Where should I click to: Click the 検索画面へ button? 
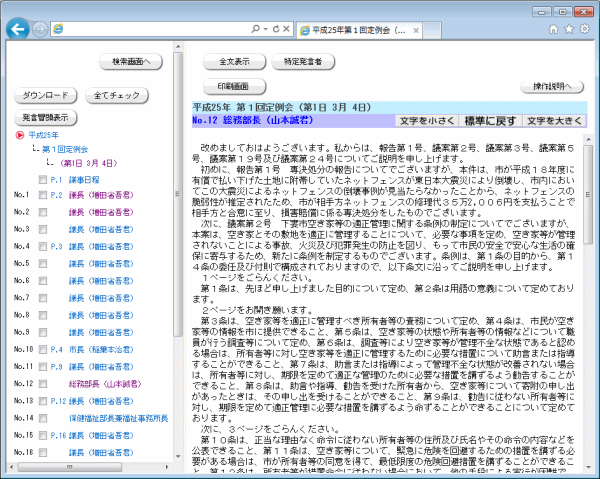tap(131, 62)
